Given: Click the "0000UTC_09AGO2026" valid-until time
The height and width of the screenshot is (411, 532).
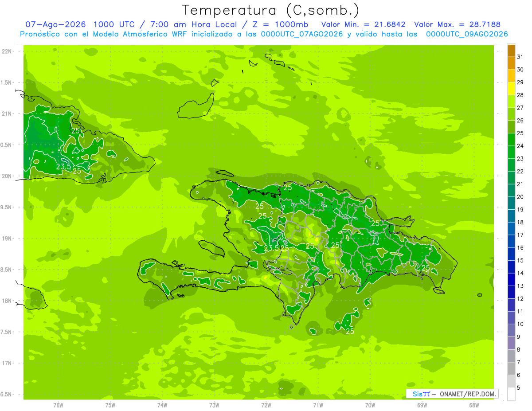Looking at the screenshot, I should tap(467, 34).
